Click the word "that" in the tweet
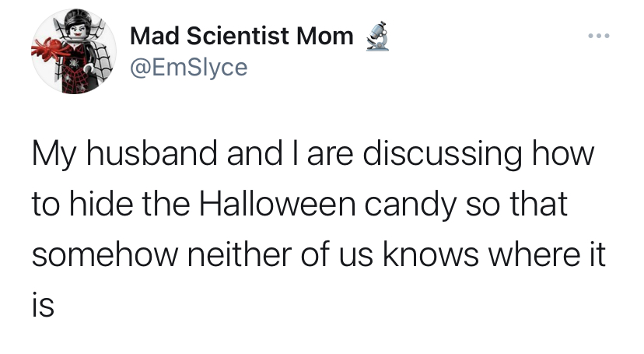Viewport: 644px width, 354px height. 538,205
